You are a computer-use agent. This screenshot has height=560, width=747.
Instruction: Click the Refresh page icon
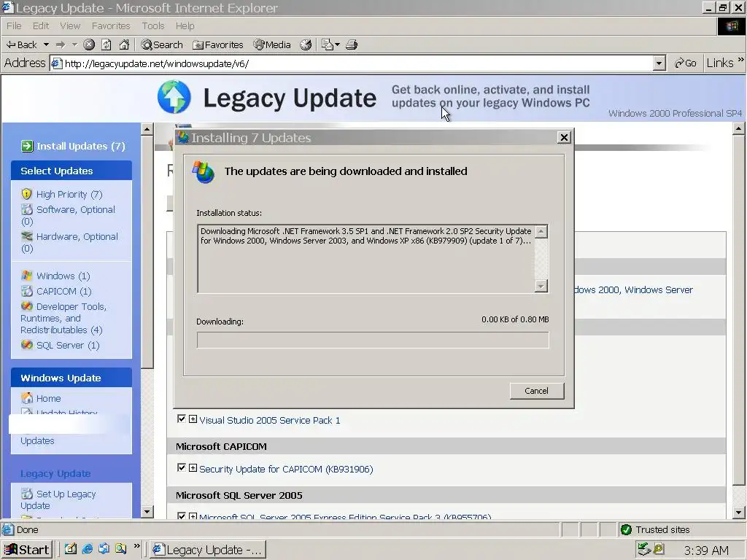click(107, 44)
